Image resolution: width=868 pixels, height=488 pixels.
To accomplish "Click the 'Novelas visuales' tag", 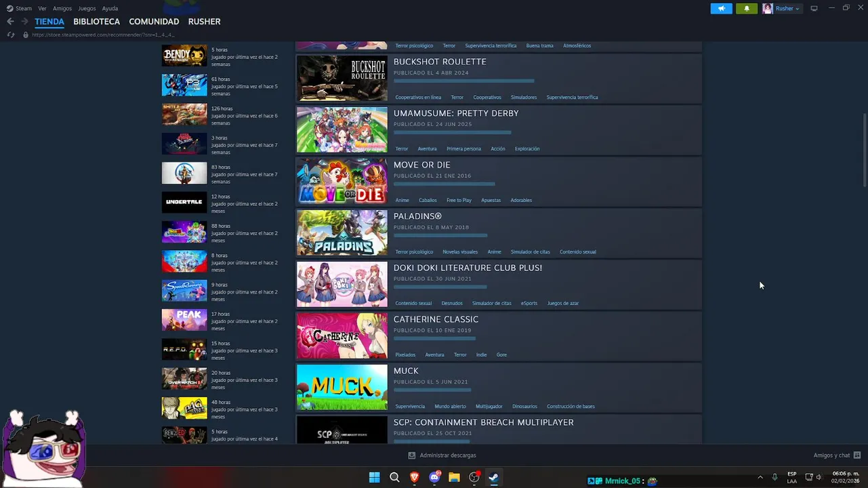I will tap(460, 252).
